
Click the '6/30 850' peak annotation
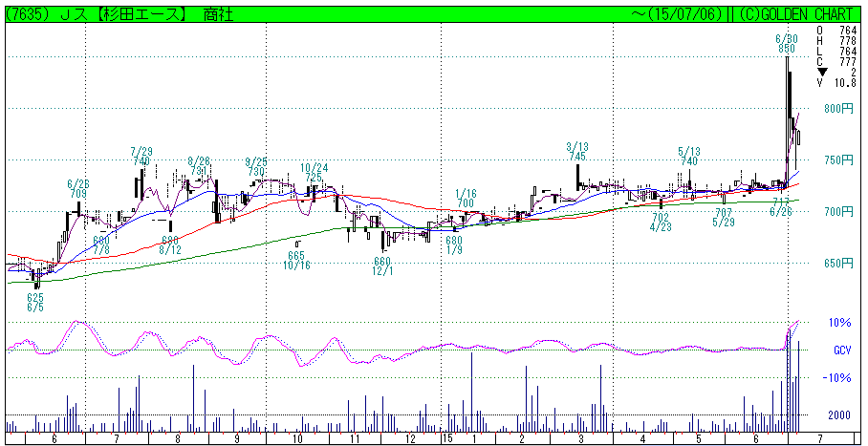pyautogui.click(x=786, y=44)
